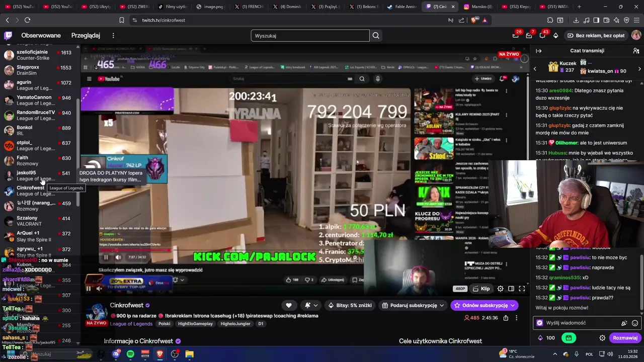This screenshot has width=644, height=362.
Task: Open Slayproxx channel in the sidebar
Action: [x=39, y=70]
